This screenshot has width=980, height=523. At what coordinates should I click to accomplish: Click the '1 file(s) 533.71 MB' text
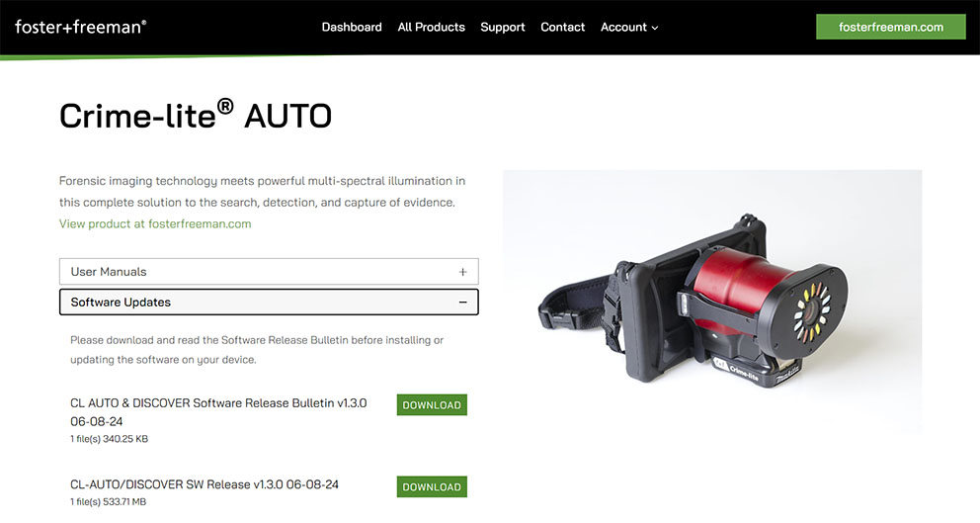[108, 501]
